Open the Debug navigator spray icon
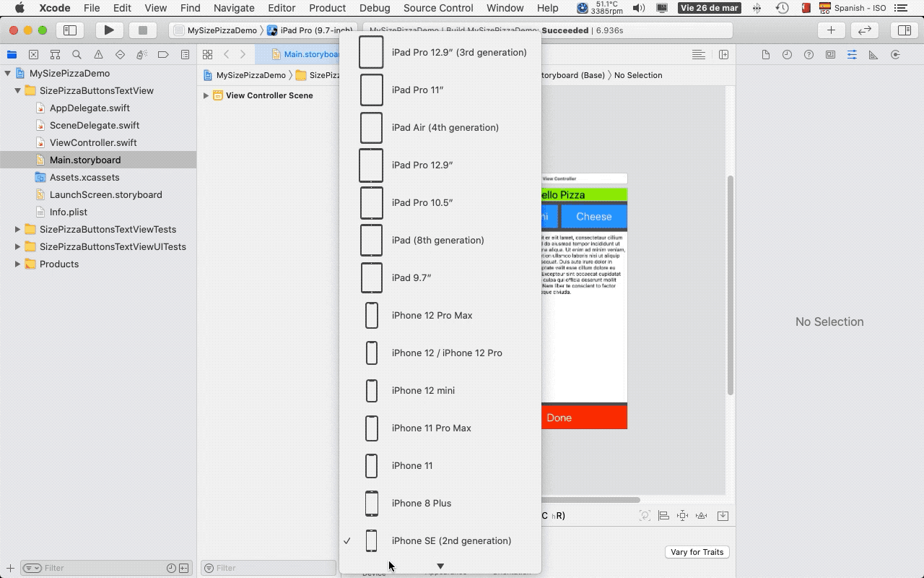 point(141,55)
